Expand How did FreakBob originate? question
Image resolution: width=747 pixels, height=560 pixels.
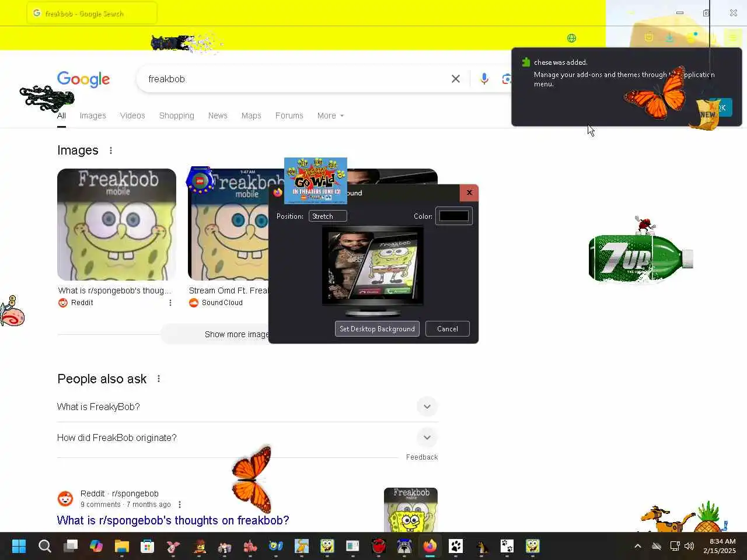427,437
